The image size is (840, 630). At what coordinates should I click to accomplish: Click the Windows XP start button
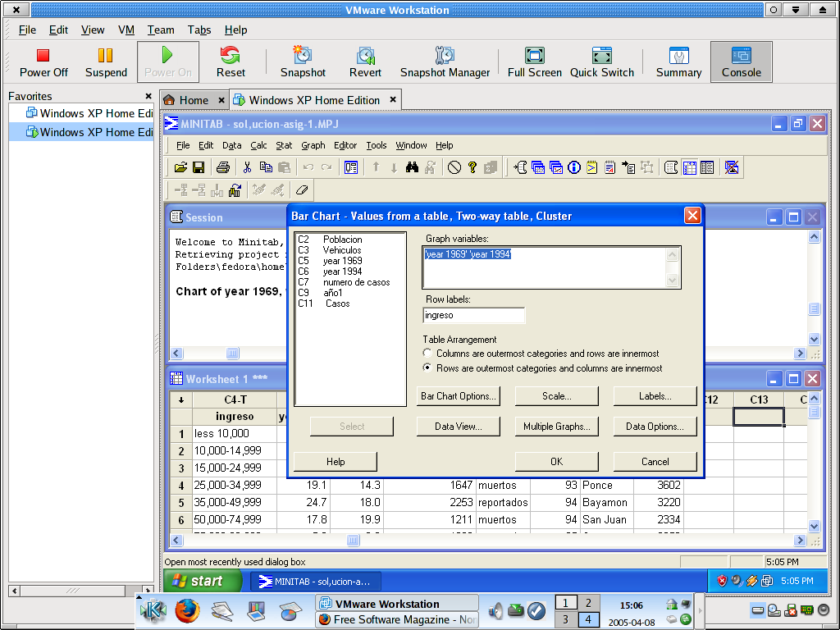tap(203, 581)
